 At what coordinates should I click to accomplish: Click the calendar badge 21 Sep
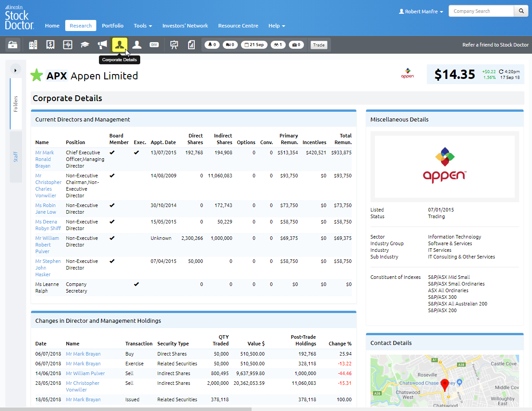click(x=254, y=45)
